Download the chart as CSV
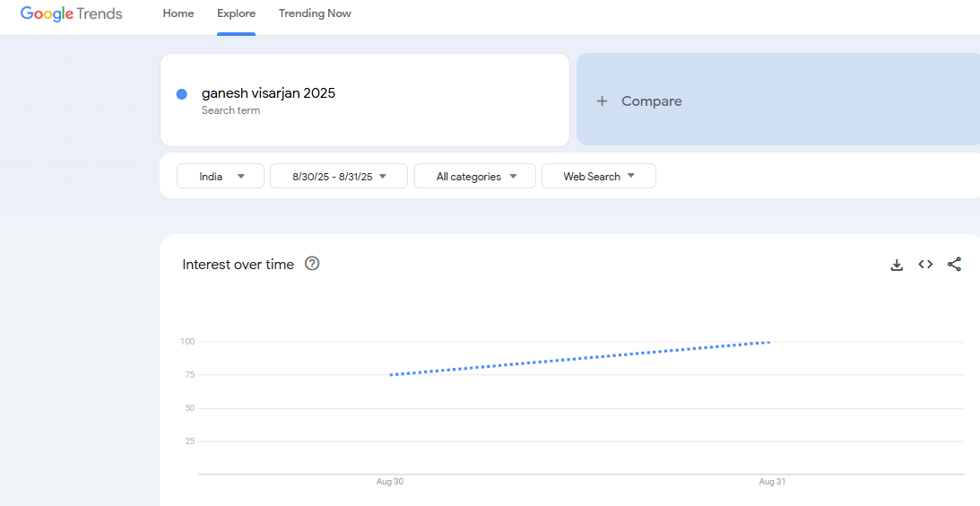The width and height of the screenshot is (980, 506). (x=897, y=265)
